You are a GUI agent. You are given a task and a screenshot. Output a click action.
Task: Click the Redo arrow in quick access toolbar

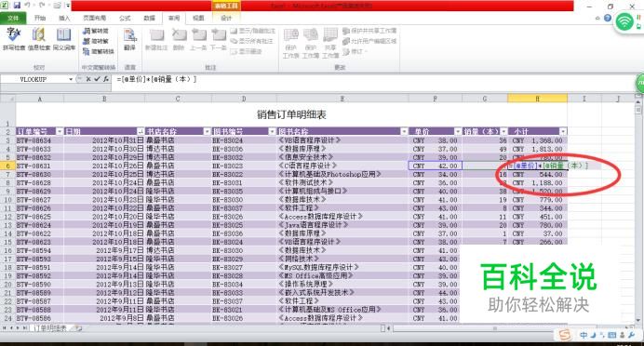(x=41, y=6)
